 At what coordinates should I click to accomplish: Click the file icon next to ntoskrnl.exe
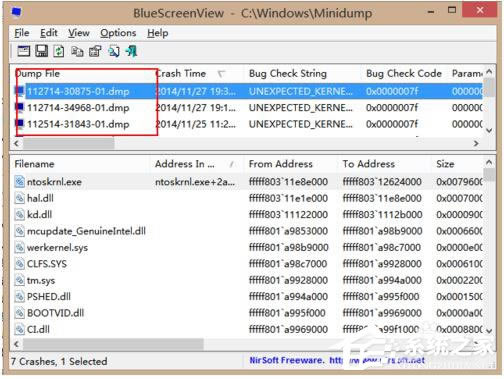19,182
